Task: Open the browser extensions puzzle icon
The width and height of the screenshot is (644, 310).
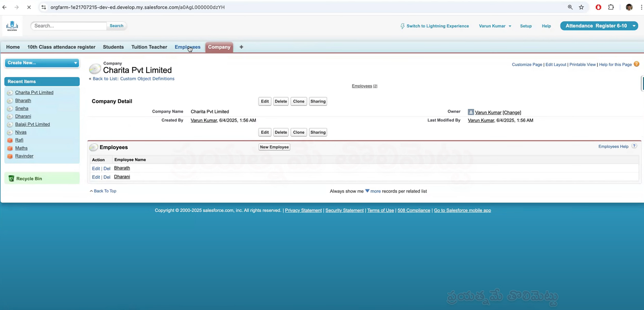Action: 611,7
